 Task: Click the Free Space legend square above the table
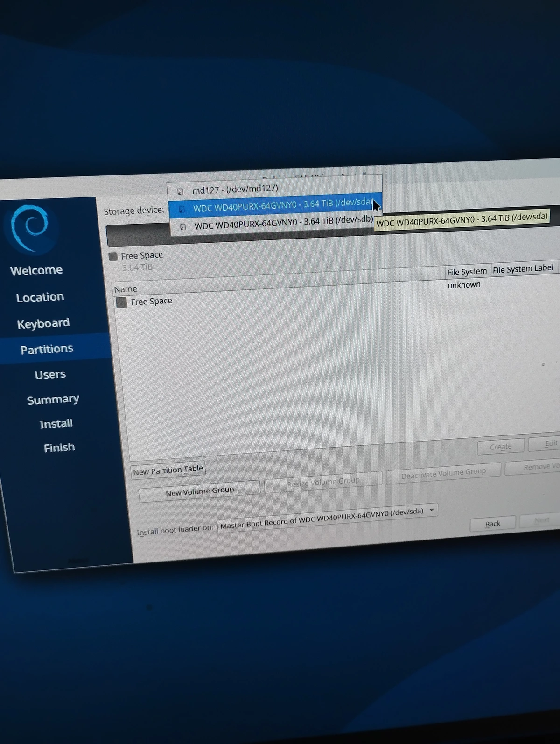[x=113, y=256]
